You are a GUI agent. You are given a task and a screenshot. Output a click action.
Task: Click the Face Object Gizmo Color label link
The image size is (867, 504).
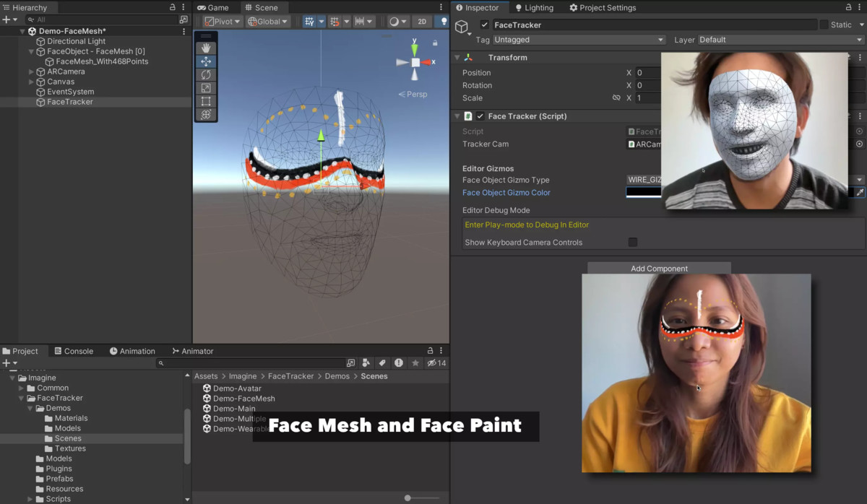[506, 193]
